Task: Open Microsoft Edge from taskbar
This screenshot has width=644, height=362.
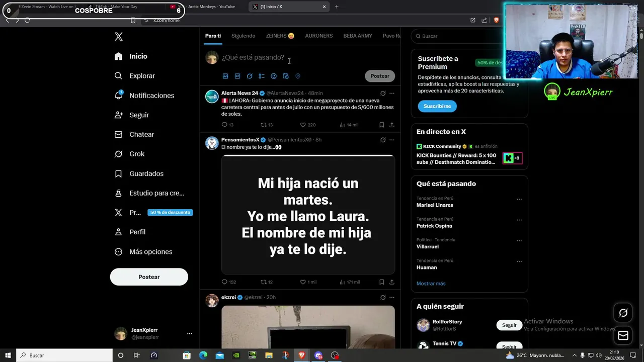Action: (x=203, y=355)
